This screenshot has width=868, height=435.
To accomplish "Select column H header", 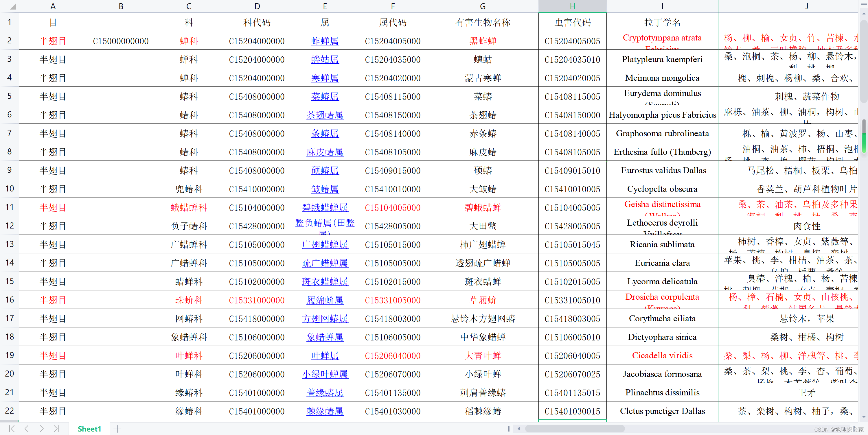I will click(x=573, y=6).
